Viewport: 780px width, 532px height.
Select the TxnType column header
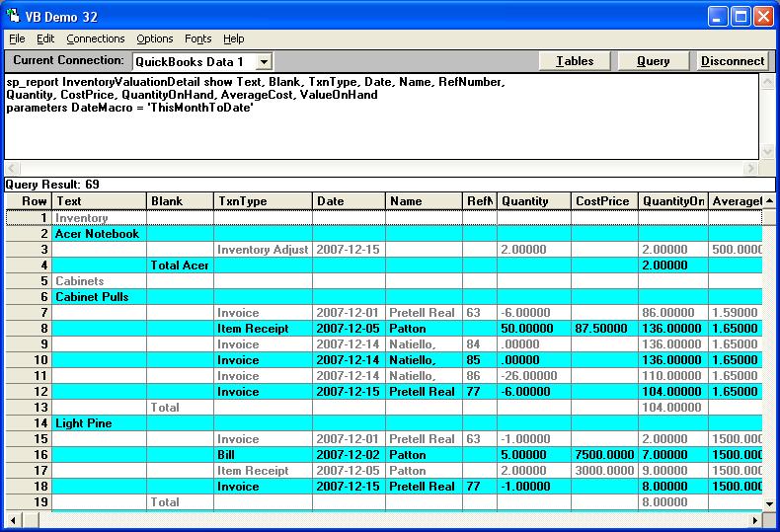click(x=262, y=201)
